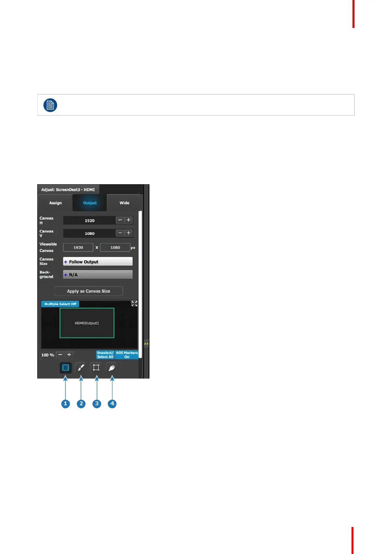This screenshot has height=554, width=392.
Task: Click the panel vertical scrollbar
Action: pyautogui.click(x=141, y=285)
